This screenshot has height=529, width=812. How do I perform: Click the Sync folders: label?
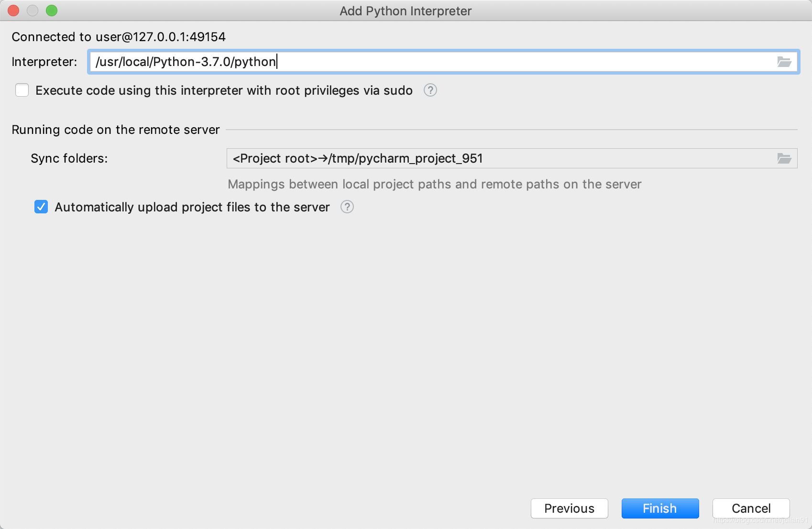coord(69,158)
